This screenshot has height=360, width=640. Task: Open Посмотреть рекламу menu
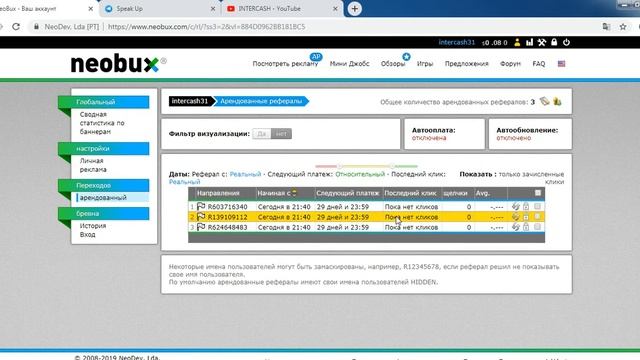point(285,64)
